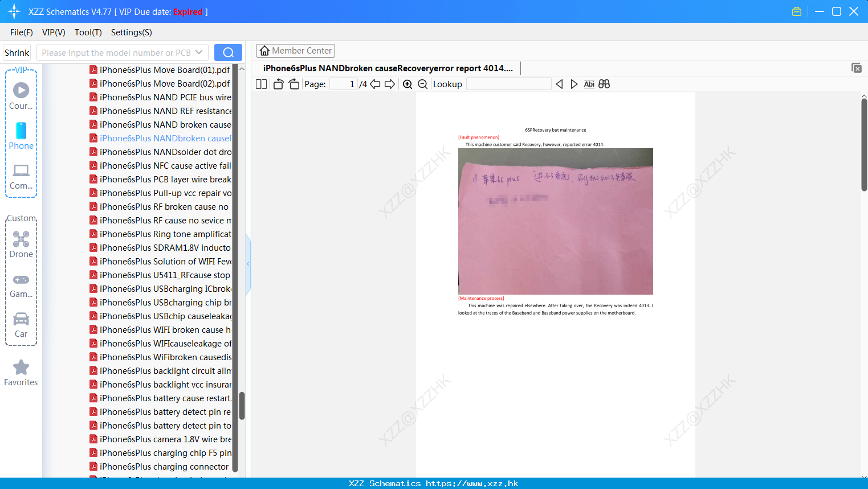868x489 pixels.
Task: Click the blue search button
Action: (x=228, y=52)
